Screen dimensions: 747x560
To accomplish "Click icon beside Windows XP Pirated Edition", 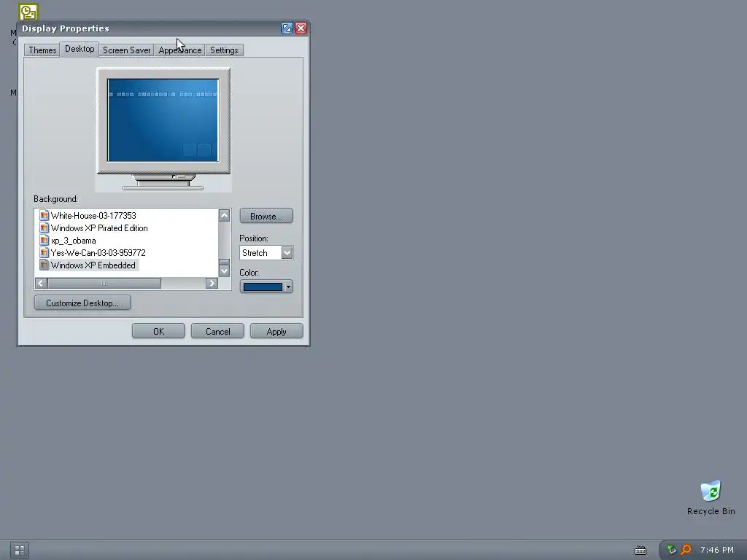I will point(44,227).
